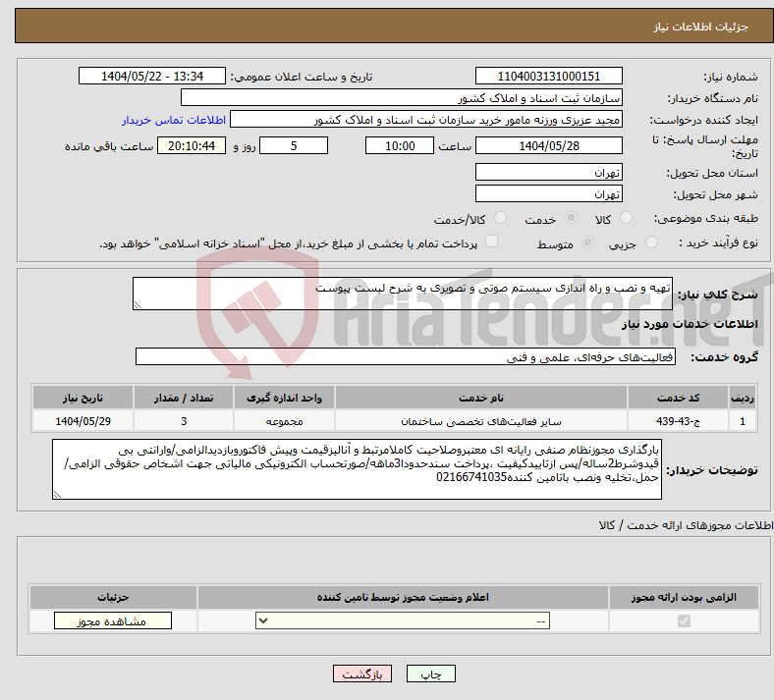Click the تاریخ نیاز column header
This screenshot has height=700, width=774.
[x=83, y=398]
